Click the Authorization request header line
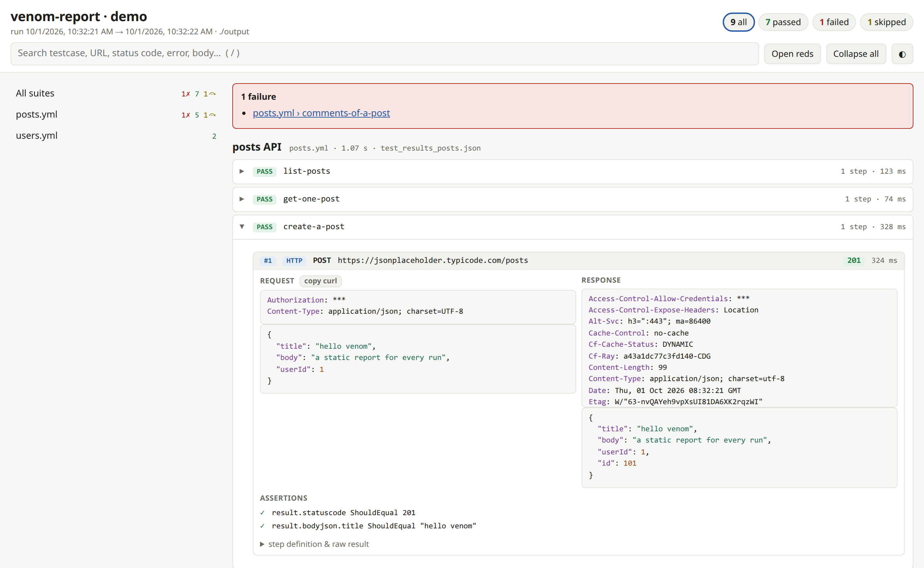This screenshot has height=568, width=924. (x=306, y=300)
